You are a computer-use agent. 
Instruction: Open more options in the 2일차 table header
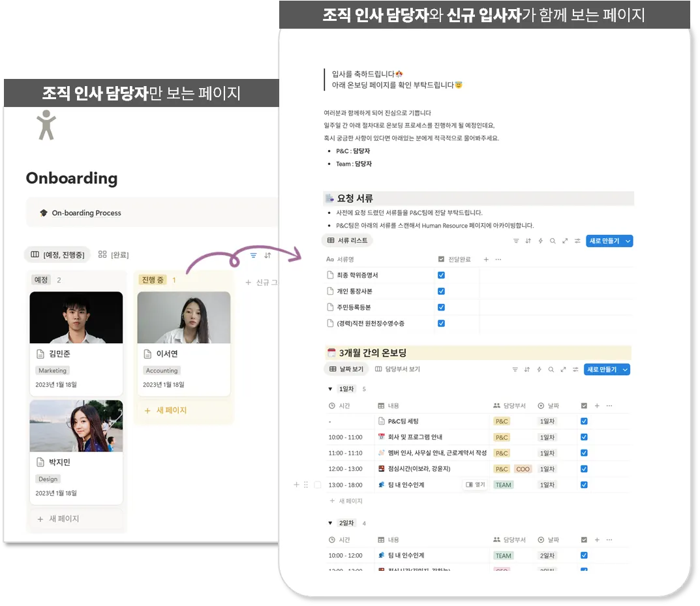609,540
